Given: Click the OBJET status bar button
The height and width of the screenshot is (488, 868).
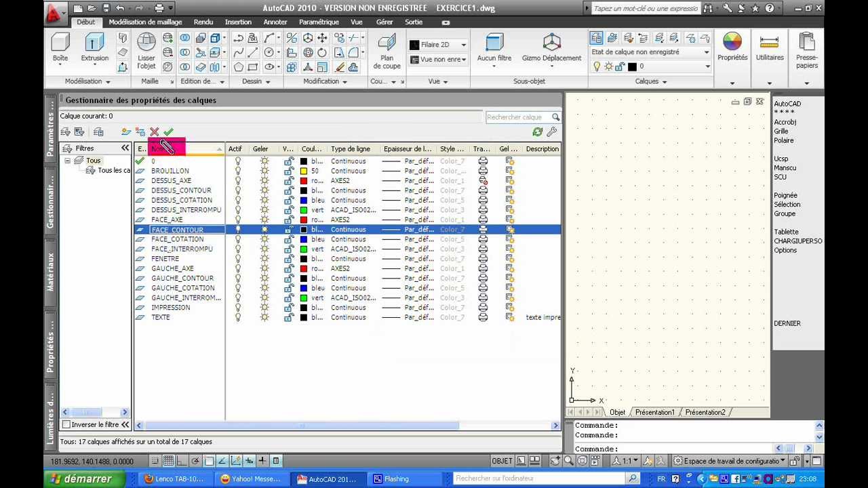Looking at the screenshot, I should pyautogui.click(x=502, y=461).
